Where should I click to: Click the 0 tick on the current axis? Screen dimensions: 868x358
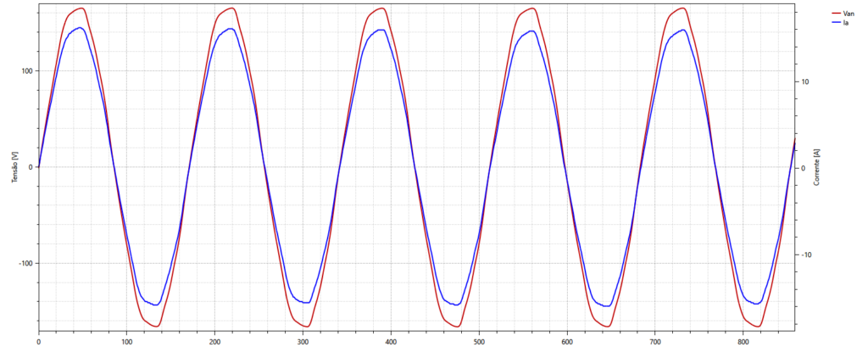pos(802,167)
